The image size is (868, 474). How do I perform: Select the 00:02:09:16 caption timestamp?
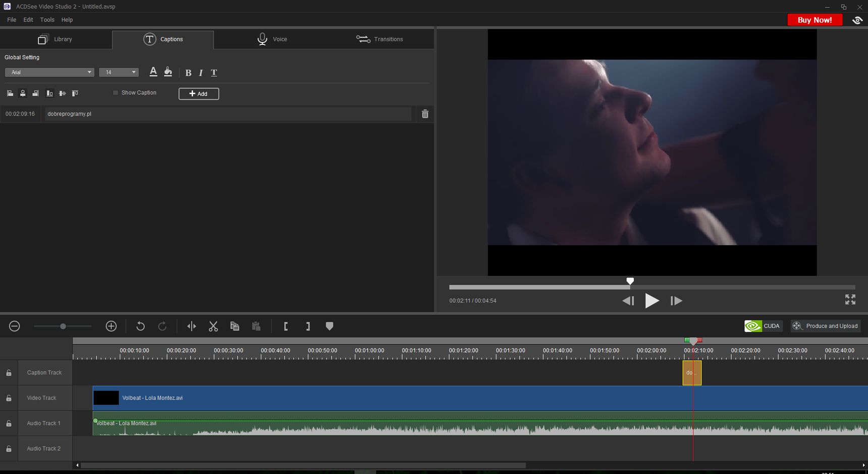point(20,114)
